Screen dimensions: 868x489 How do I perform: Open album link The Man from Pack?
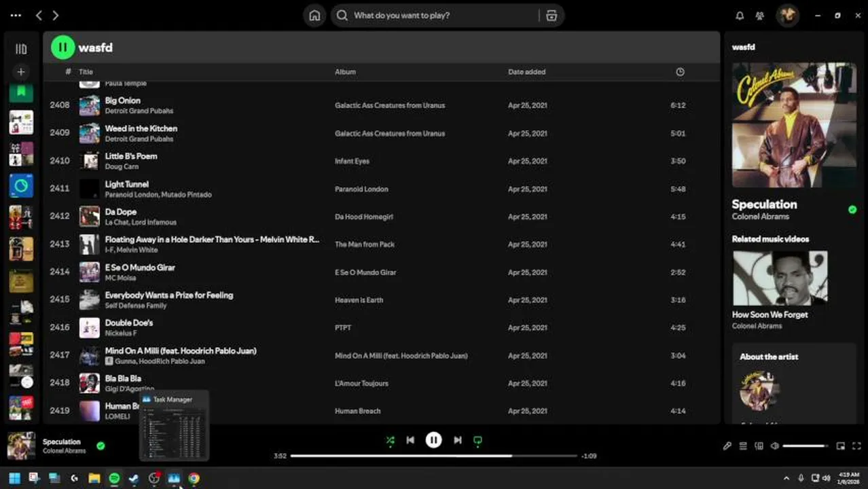[364, 244]
